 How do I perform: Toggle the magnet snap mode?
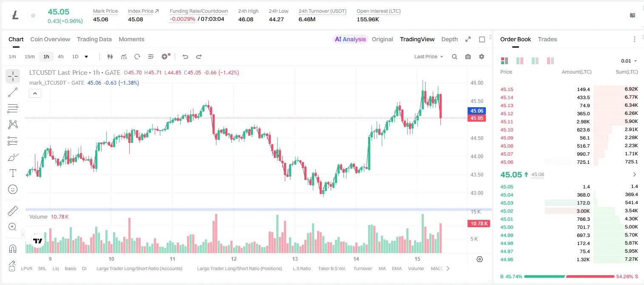point(13,249)
